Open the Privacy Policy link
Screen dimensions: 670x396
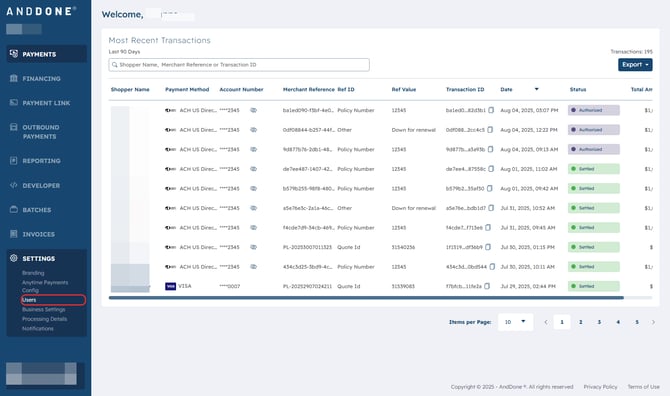point(600,387)
